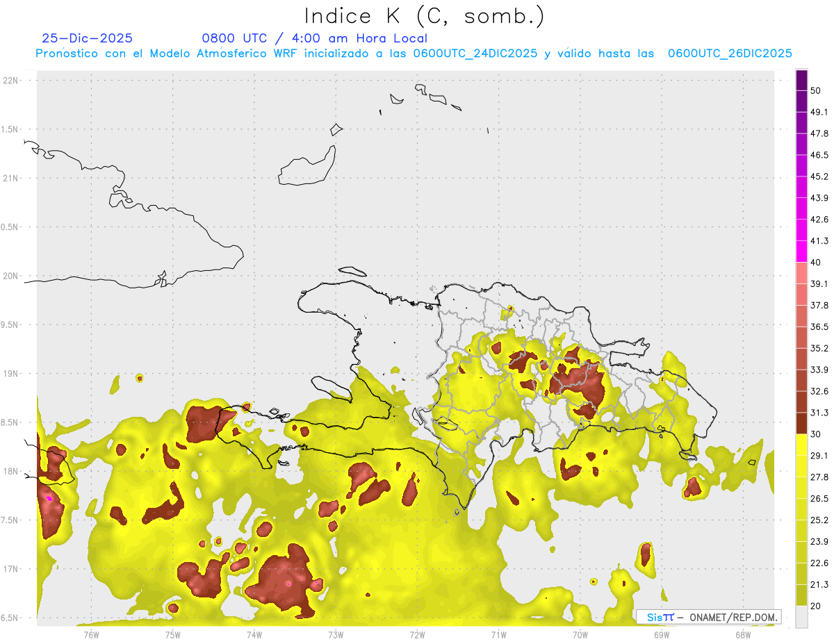834x644 pixels.
Task: Click the "68W" longitude axis label
Action: (x=743, y=634)
